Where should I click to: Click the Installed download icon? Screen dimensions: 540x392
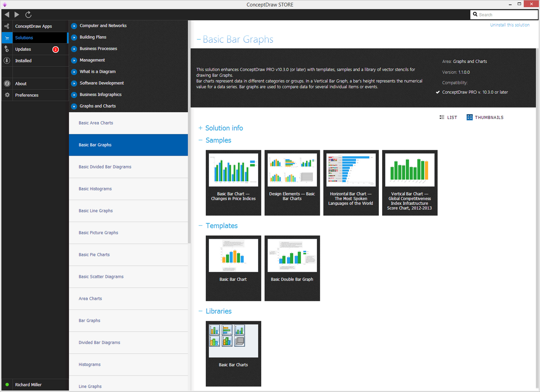[7, 60]
